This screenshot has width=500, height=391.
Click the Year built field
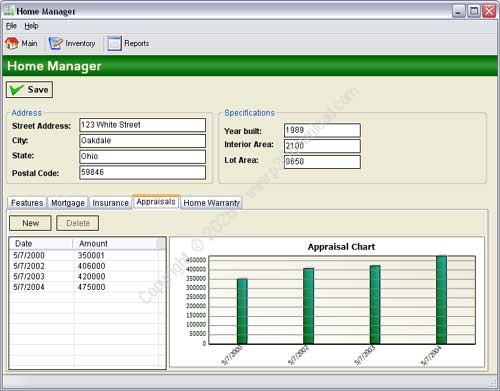point(322,130)
